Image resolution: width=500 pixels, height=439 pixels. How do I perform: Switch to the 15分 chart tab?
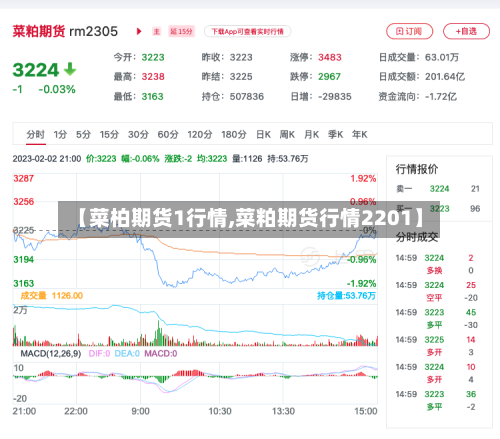click(x=109, y=135)
